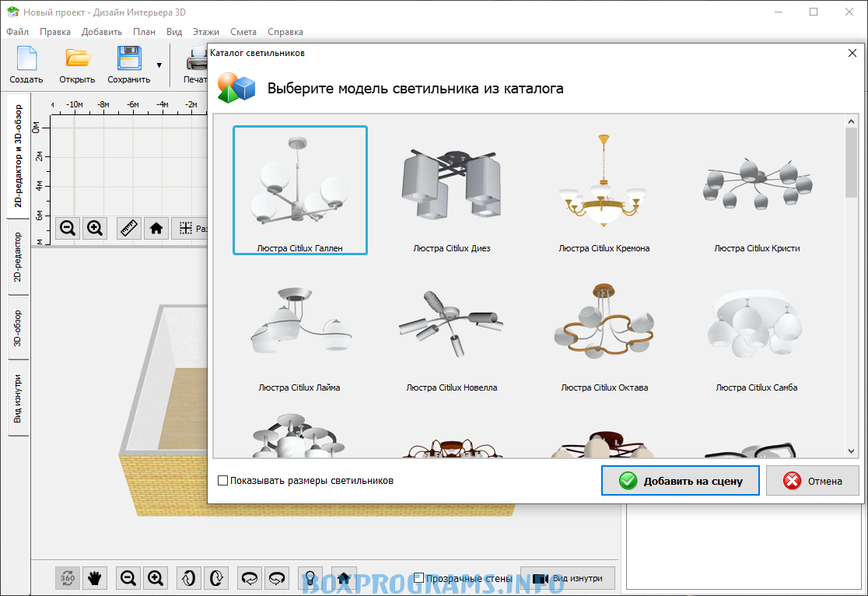Screen dimensions: 868x596
Task: Zoom in the 2D plan with the magnifier
Action: pyautogui.click(x=95, y=228)
